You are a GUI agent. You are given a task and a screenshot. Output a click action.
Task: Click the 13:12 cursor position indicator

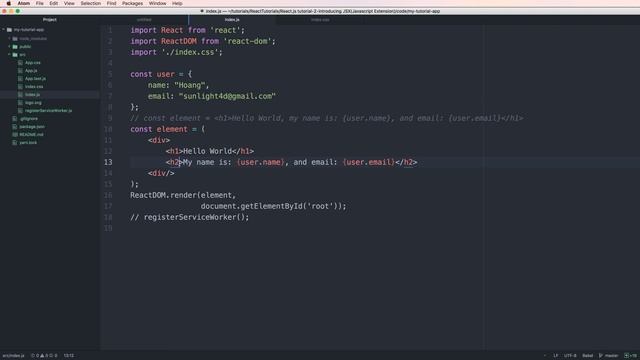coord(69,356)
